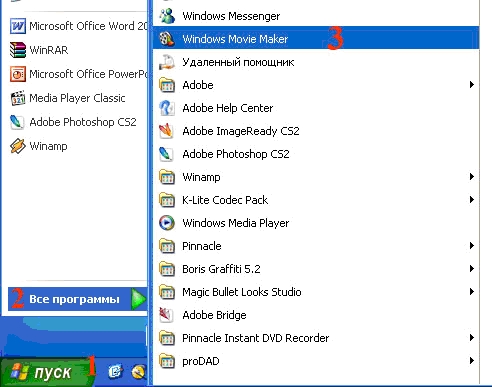This screenshot has height=387, width=492.
Task: Click the K-Lite Codec Pack folder icon
Action: (167, 200)
